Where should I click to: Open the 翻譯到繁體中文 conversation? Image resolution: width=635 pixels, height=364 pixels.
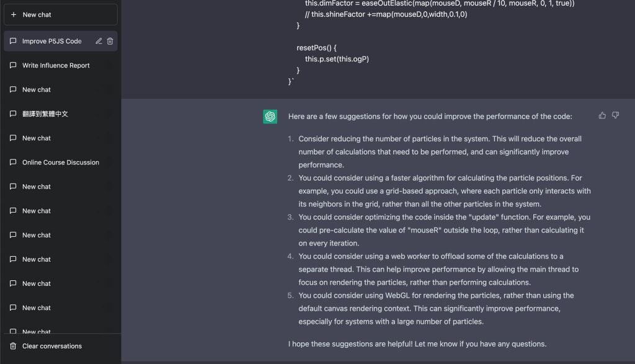tap(60, 113)
